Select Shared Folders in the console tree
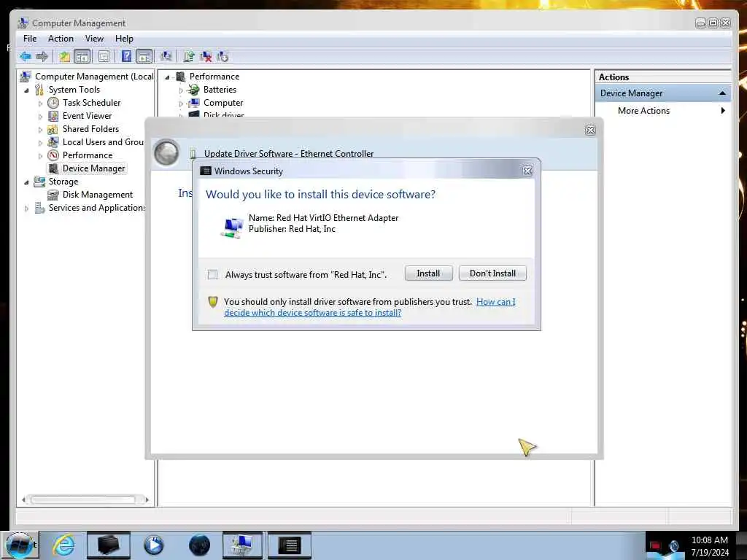The width and height of the screenshot is (747, 560). 90,129
